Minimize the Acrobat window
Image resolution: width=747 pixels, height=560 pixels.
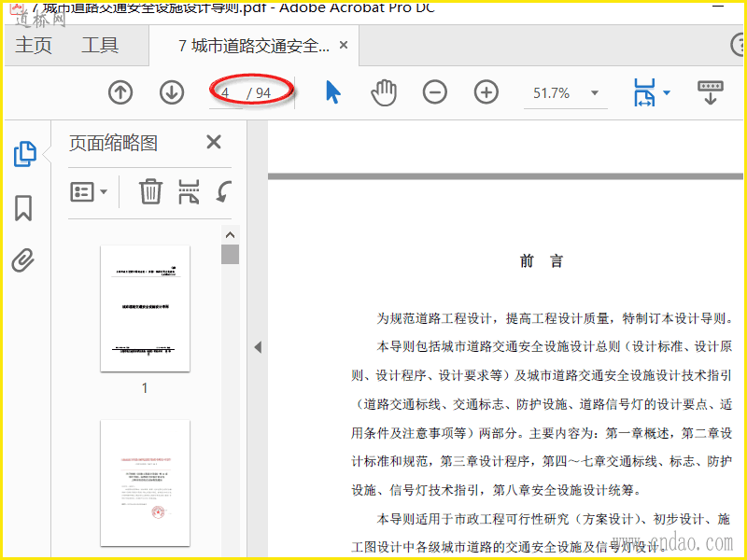(x=717, y=6)
